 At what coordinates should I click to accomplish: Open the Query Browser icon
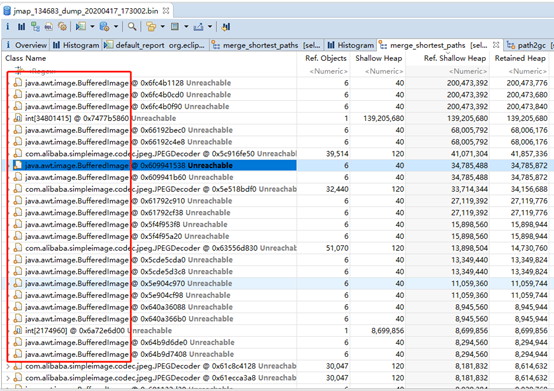(104, 26)
